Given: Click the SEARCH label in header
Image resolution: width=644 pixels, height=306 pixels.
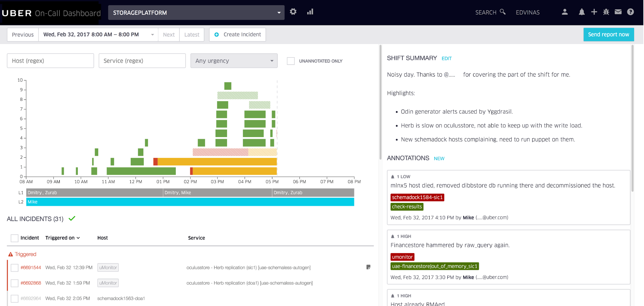Looking at the screenshot, I should coord(486,12).
